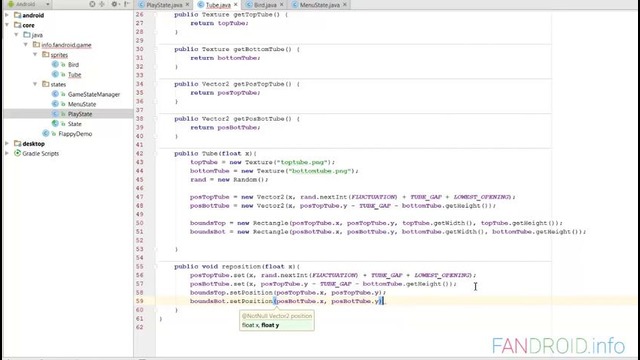Expand Gradle Scripts node
640x360 pixels.
pos(7,153)
